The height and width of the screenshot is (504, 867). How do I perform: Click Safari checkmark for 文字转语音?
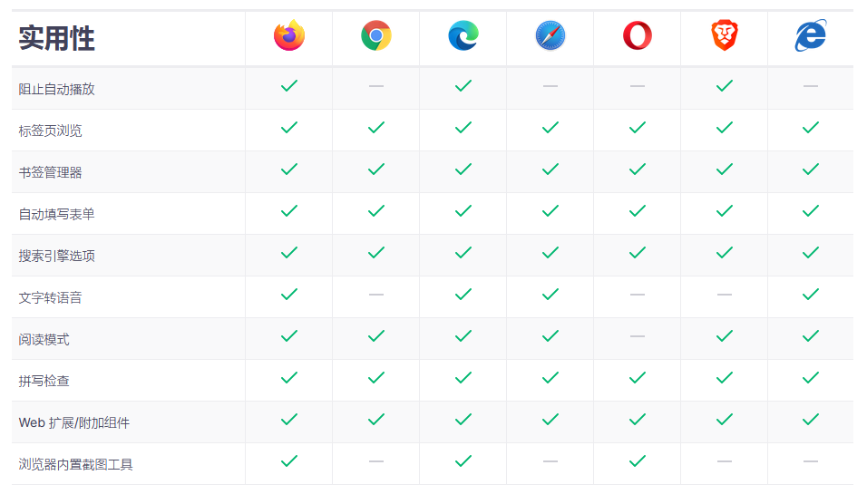coord(550,295)
